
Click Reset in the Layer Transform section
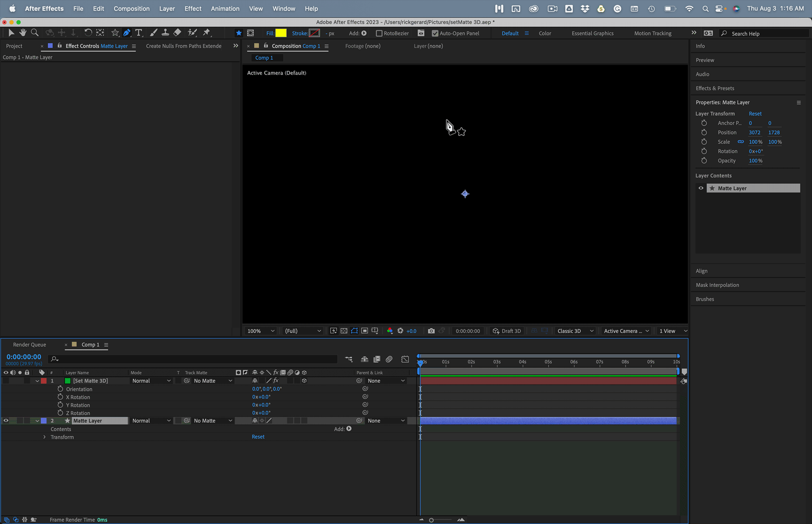(x=755, y=114)
